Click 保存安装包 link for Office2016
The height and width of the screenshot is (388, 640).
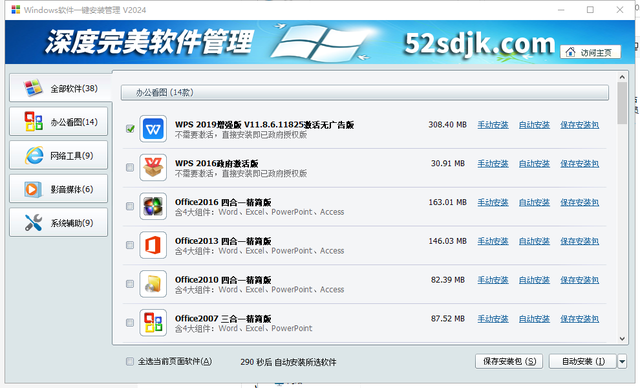pyautogui.click(x=580, y=202)
